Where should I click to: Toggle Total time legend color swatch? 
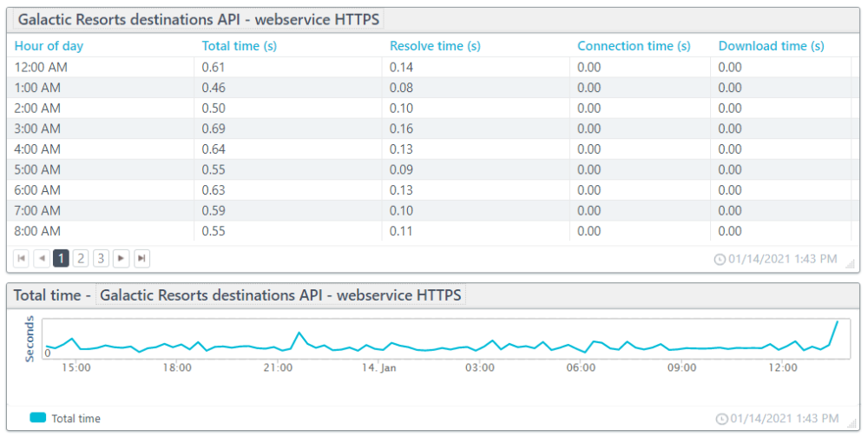click(37, 418)
